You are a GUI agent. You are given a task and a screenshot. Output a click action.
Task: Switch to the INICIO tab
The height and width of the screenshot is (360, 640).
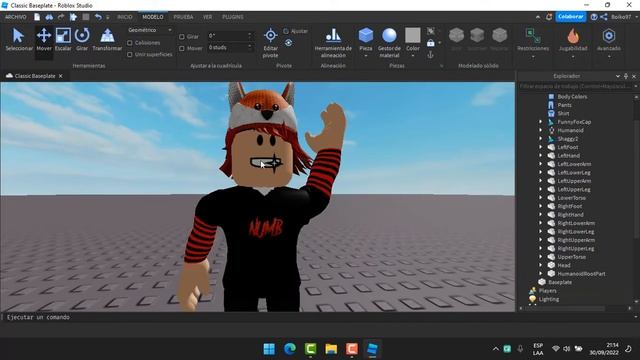pyautogui.click(x=124, y=17)
